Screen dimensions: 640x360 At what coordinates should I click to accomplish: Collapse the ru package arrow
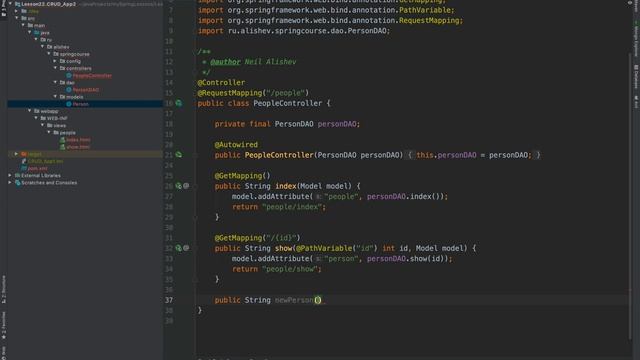point(36,40)
